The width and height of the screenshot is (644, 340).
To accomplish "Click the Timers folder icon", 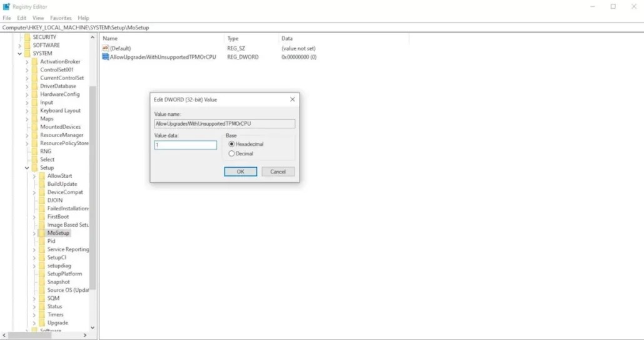I will [42, 314].
